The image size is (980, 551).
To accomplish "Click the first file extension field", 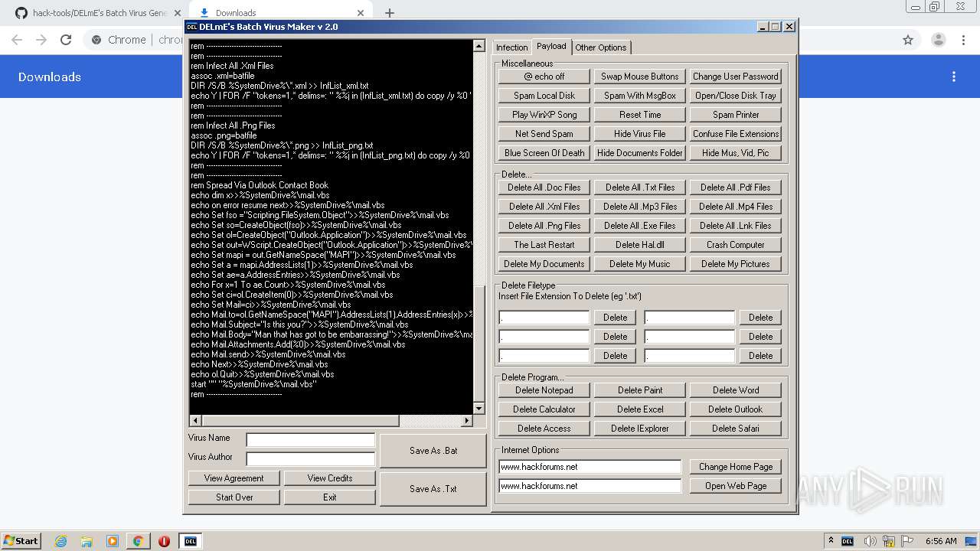I will [x=544, y=318].
